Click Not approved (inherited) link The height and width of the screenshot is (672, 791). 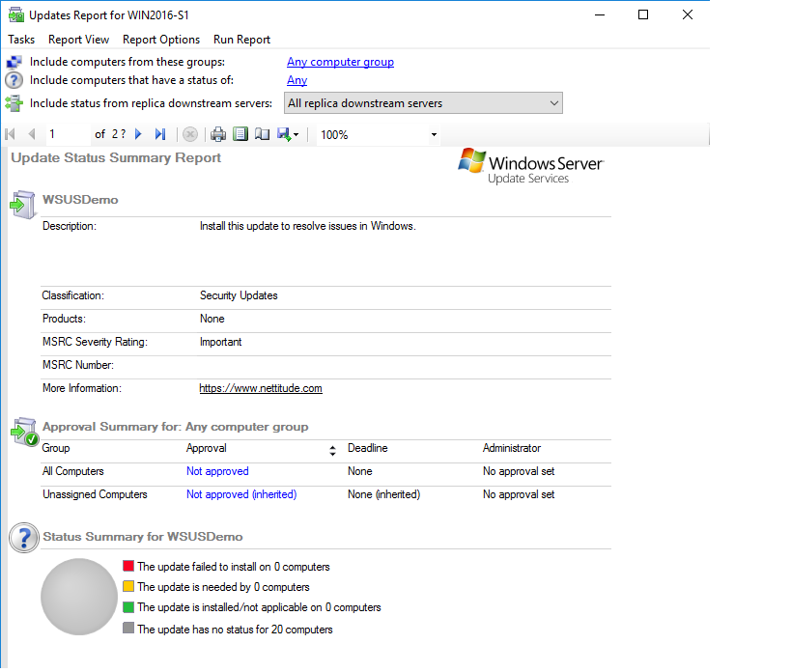click(241, 494)
